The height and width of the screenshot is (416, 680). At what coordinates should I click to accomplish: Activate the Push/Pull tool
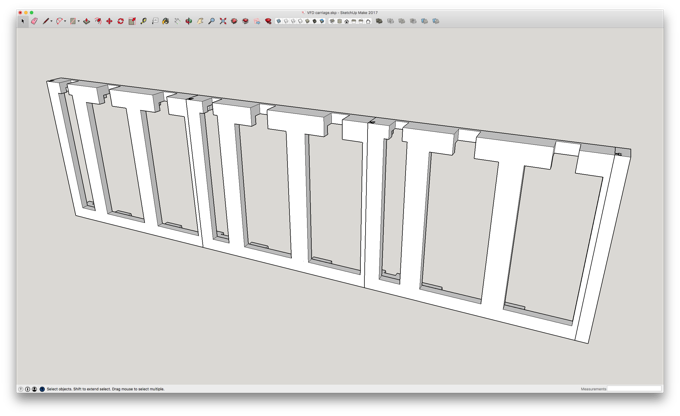pos(86,21)
